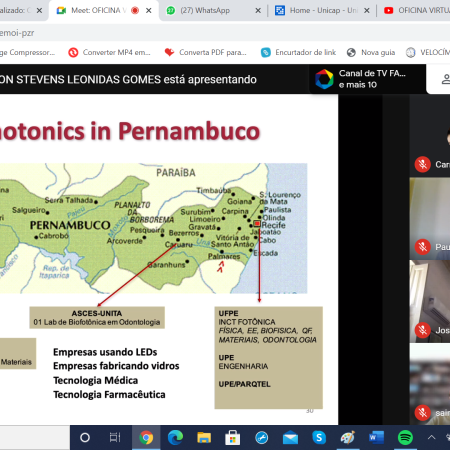Screen dimensions: 450x450
Task: Click the VELOCÍM bookmark icon
Action: point(411,52)
